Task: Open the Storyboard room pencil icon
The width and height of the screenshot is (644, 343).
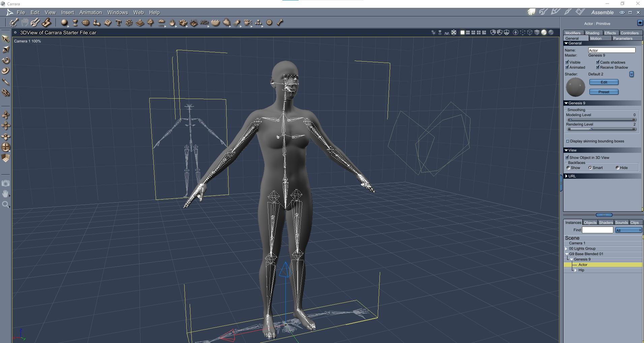Action: [x=555, y=12]
